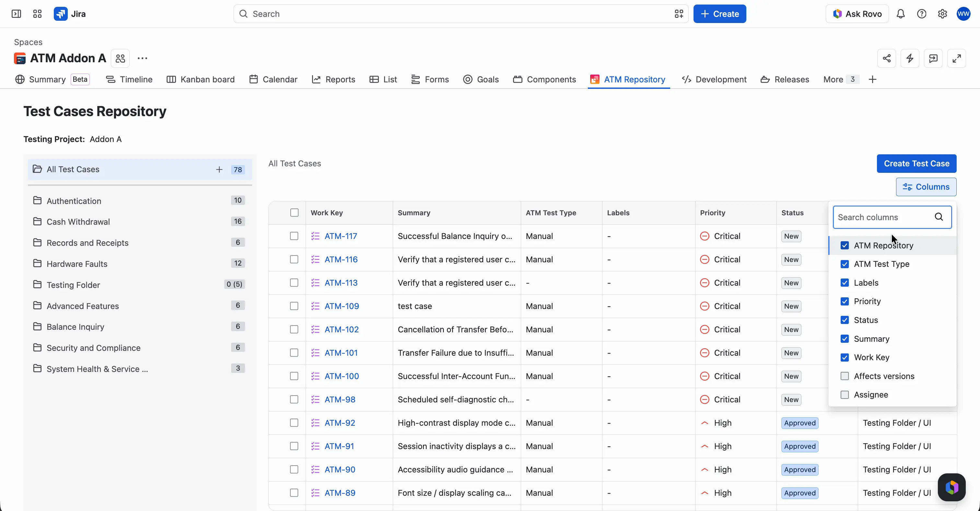Click the share icon button
The width and height of the screenshot is (980, 511).
pos(887,58)
